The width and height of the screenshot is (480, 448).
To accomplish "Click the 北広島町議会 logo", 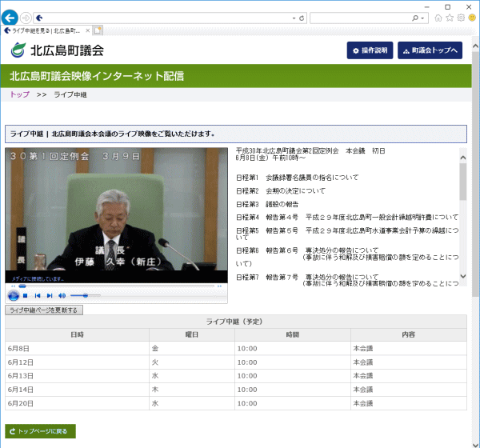I will [x=58, y=50].
